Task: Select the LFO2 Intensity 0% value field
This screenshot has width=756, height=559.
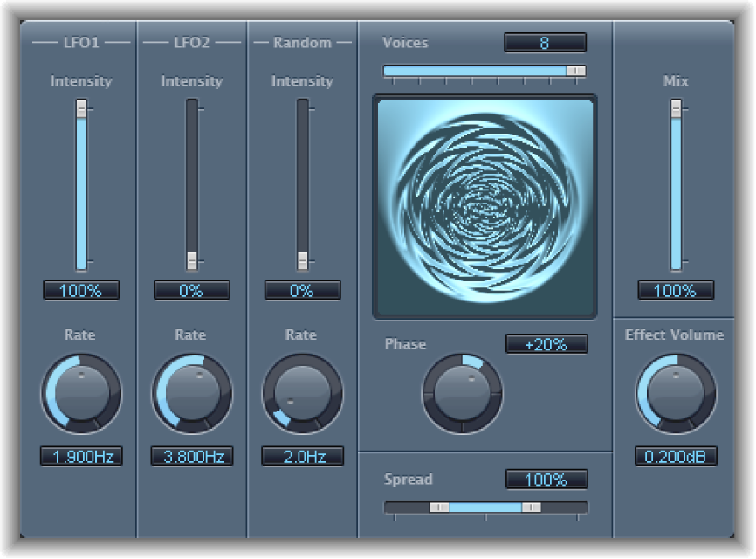Action: point(190,291)
